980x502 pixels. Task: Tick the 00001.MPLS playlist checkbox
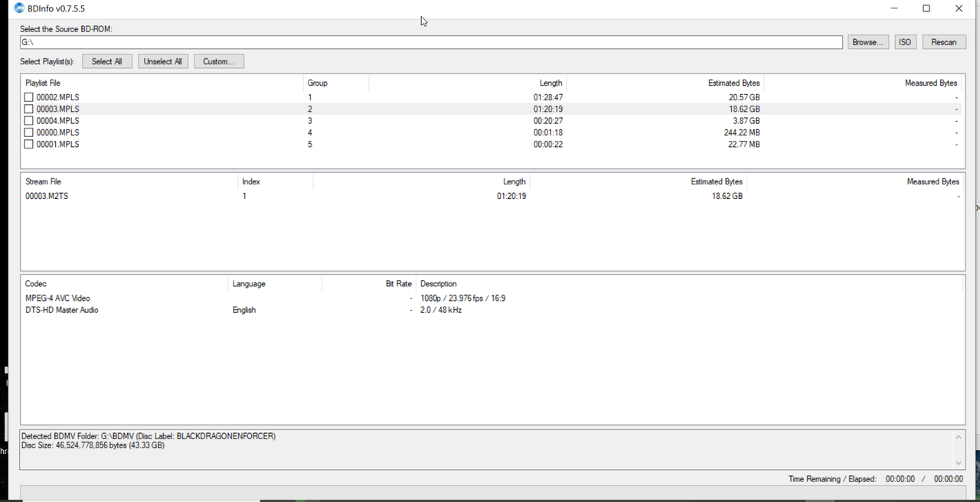[x=28, y=144]
